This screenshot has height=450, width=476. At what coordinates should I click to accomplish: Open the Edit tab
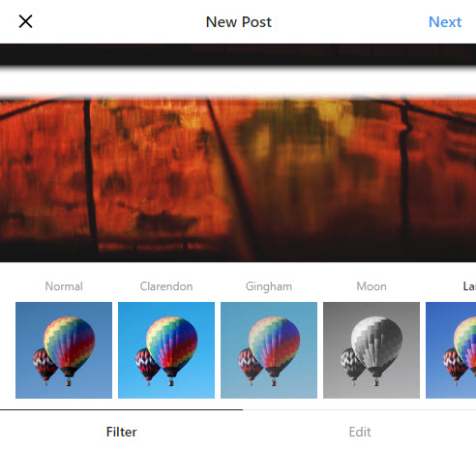(360, 432)
